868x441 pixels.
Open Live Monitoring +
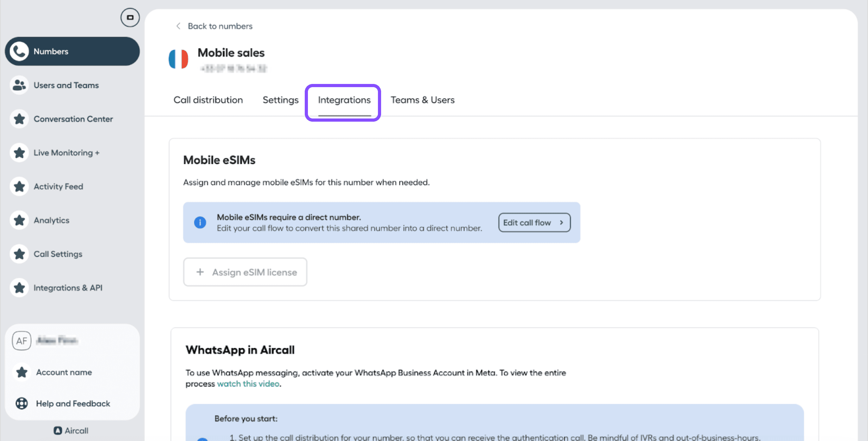(67, 153)
